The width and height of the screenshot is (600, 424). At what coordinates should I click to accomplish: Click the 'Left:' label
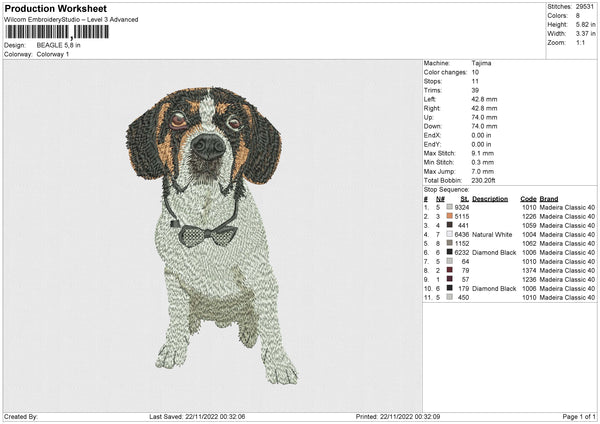429,99
